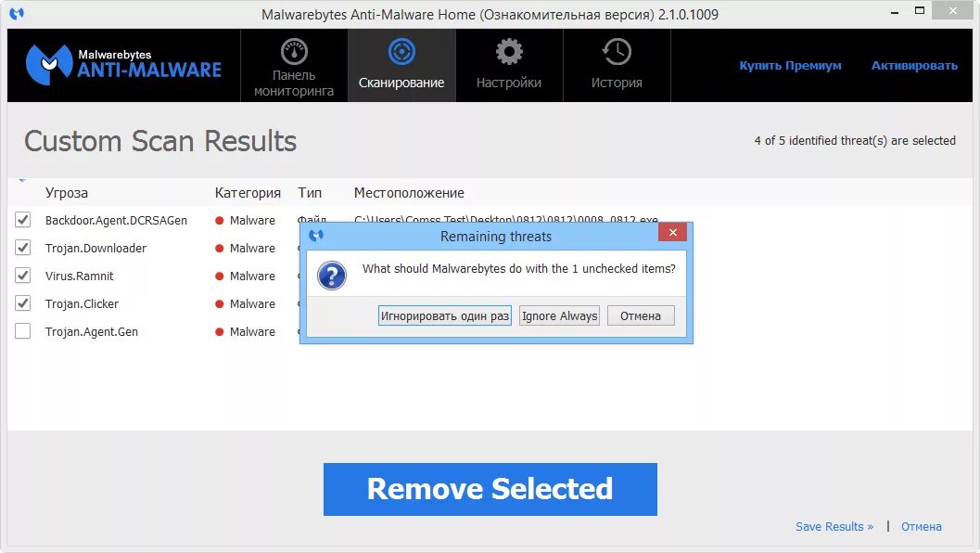Click Отмена in the Remaining threats dialog

pyautogui.click(x=641, y=315)
